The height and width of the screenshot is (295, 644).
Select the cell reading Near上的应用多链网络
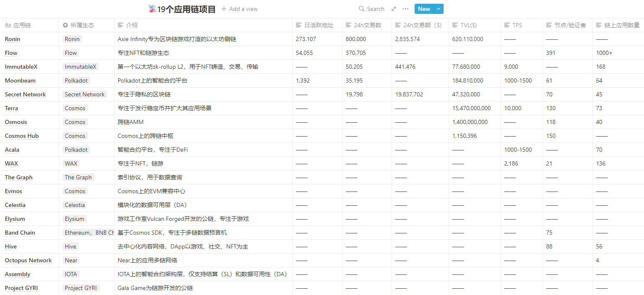tap(203, 260)
